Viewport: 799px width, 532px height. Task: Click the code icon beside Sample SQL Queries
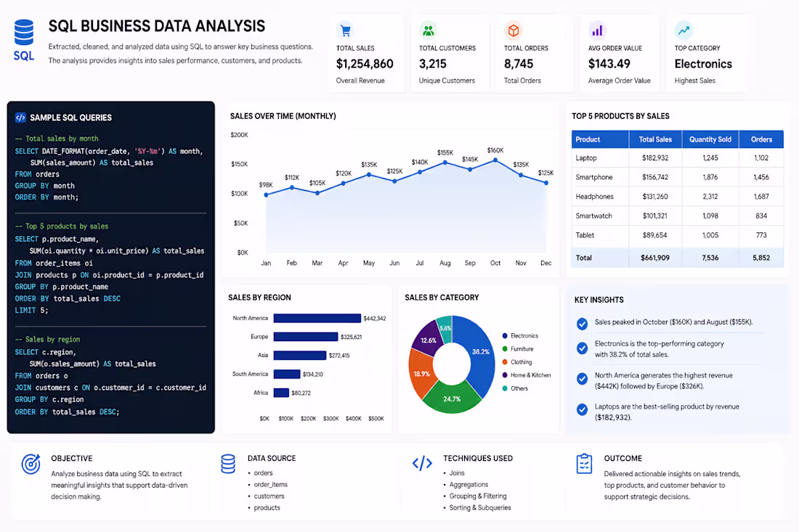(20, 118)
